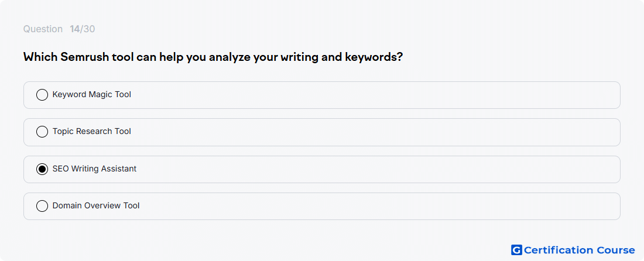Click the blue G Certification Course logo icon
The width and height of the screenshot is (644, 261).
tap(516, 250)
